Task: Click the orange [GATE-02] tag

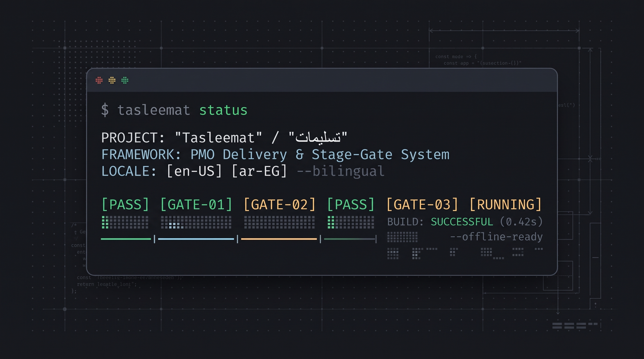Action: [279, 205]
